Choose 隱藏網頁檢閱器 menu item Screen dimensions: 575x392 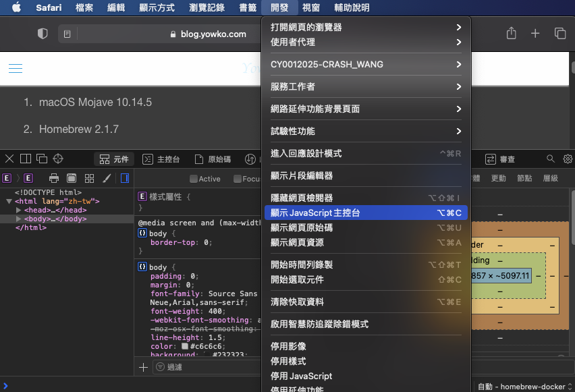(366, 198)
